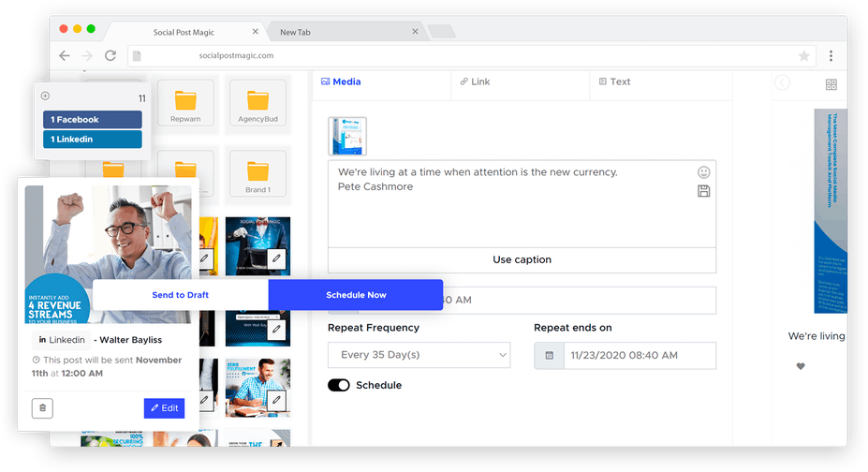Click the man at laptop thumbnail

tap(257, 388)
